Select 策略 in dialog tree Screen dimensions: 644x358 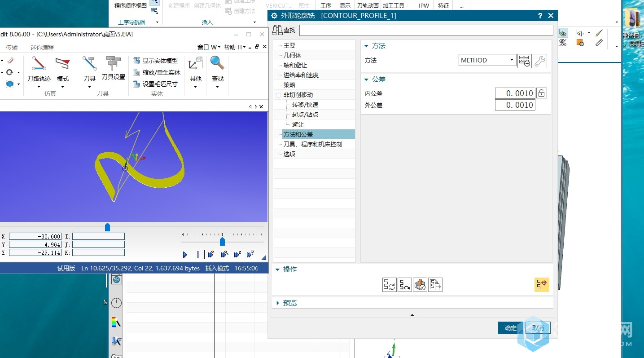(x=289, y=85)
